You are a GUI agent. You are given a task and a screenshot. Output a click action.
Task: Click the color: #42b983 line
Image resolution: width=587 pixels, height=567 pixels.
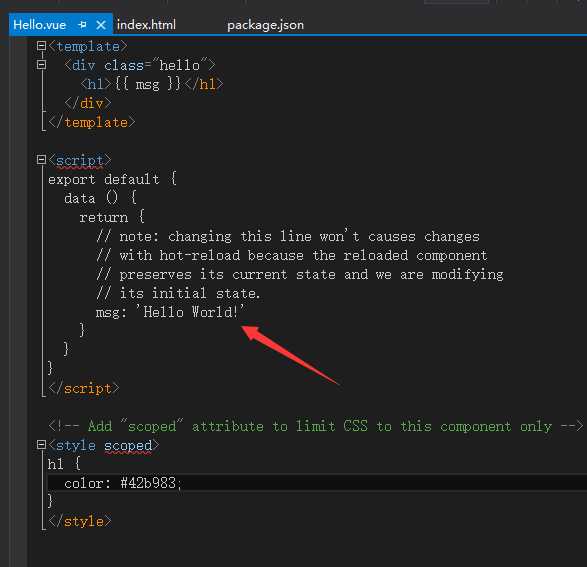(x=123, y=483)
